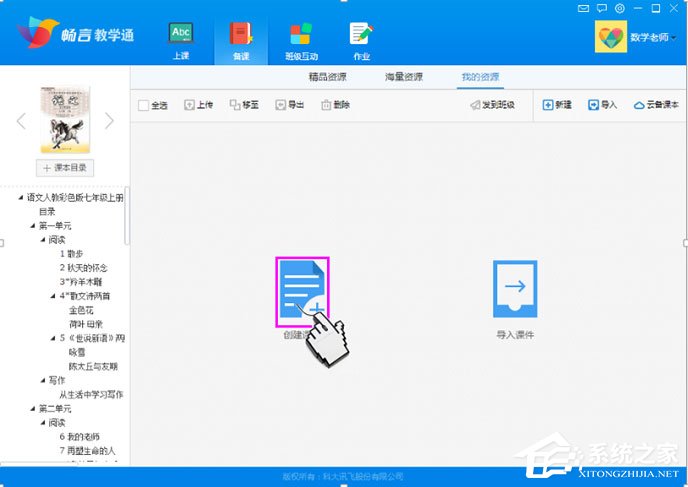
Task: Switch to the 海量资源 tab
Action: (404, 77)
